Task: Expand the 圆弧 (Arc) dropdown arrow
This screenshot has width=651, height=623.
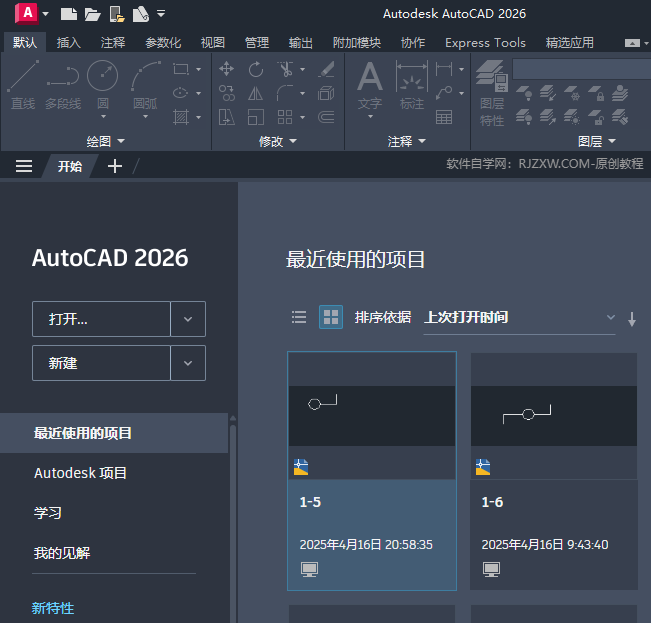Action: point(145,117)
